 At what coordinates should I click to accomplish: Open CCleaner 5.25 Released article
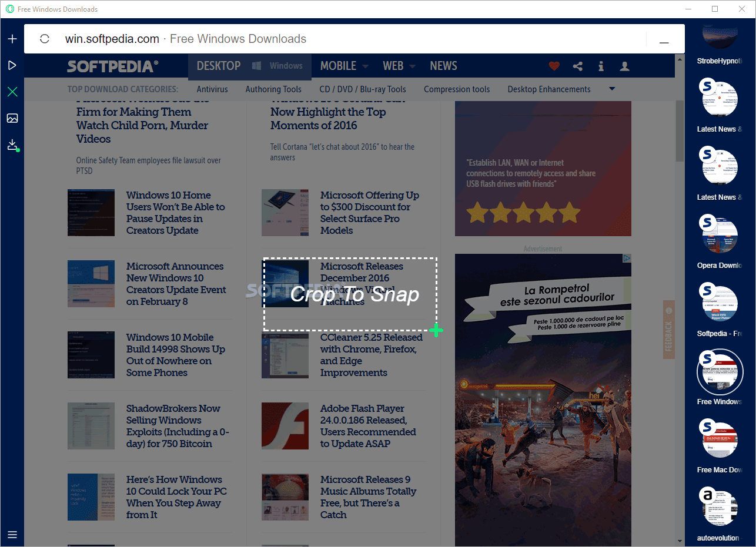(372, 355)
